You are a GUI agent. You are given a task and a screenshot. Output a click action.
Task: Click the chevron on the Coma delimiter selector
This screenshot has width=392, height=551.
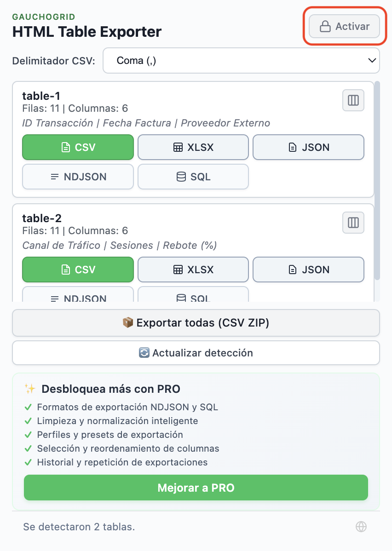click(373, 60)
